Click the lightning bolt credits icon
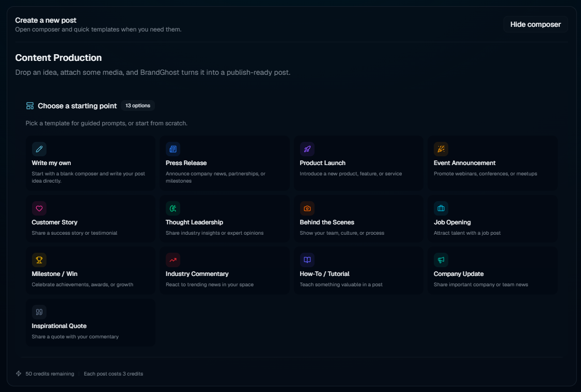 (x=19, y=373)
